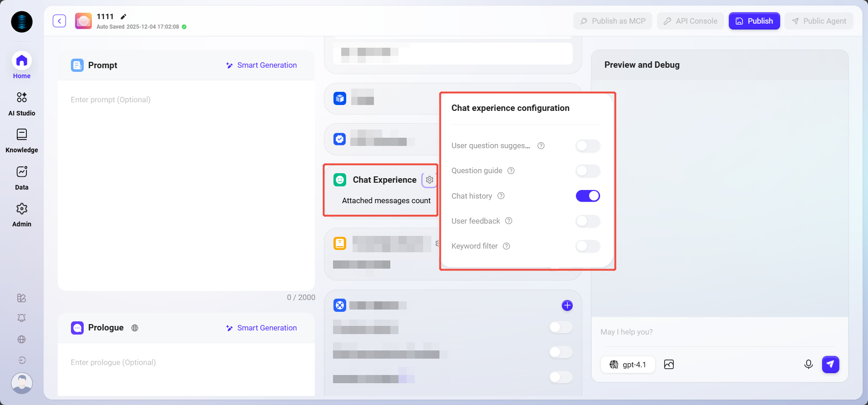The width and height of the screenshot is (868, 405).
Task: Click the Publish button
Action: pos(754,21)
